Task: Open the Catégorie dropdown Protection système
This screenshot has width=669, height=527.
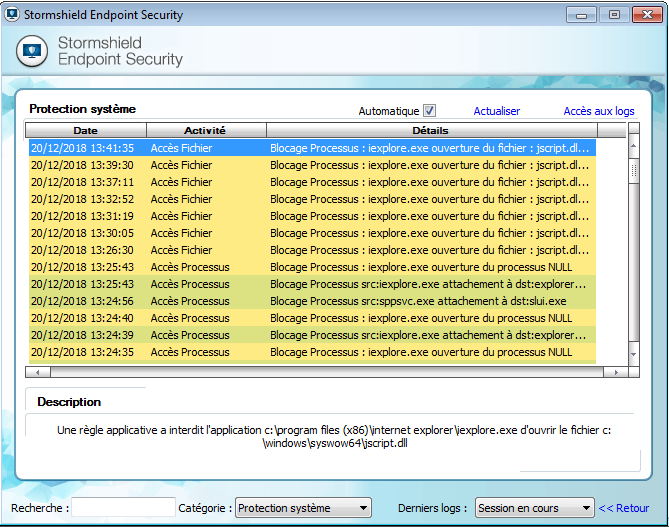Action: click(x=303, y=508)
